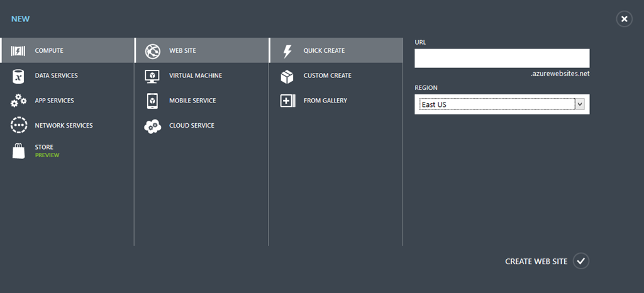Click the NEW heading text
This screenshot has width=644, height=293.
click(x=21, y=19)
